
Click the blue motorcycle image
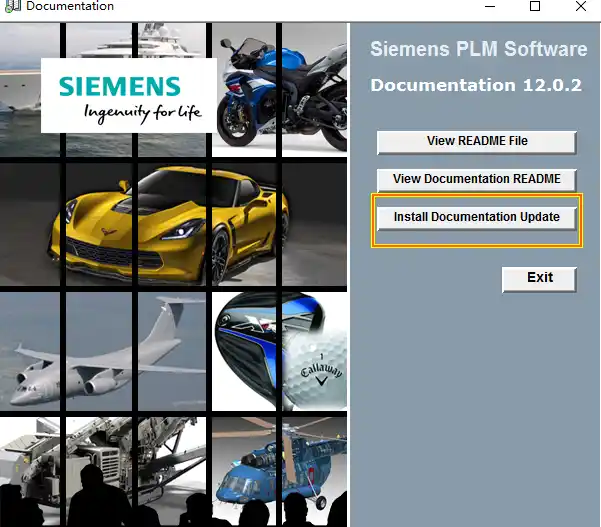(x=282, y=94)
